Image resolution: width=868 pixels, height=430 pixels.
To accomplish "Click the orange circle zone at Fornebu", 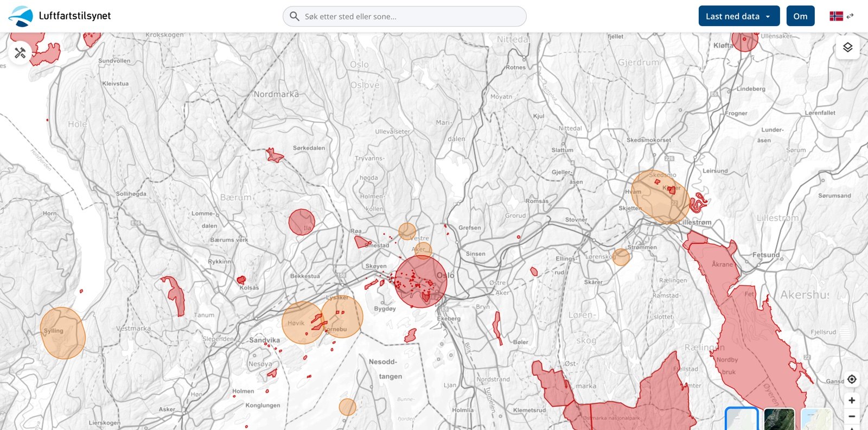I will (342, 317).
